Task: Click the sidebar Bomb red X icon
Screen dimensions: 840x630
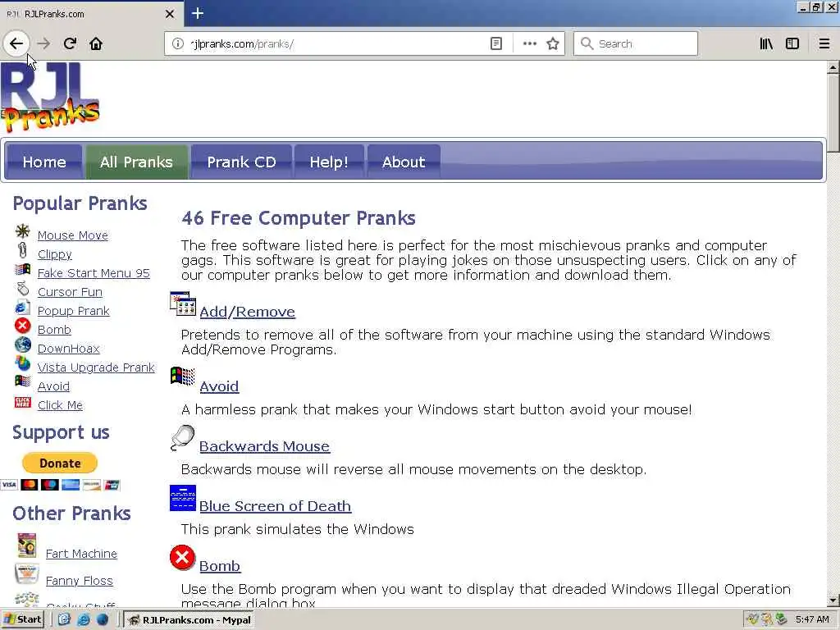Action: click(22, 326)
